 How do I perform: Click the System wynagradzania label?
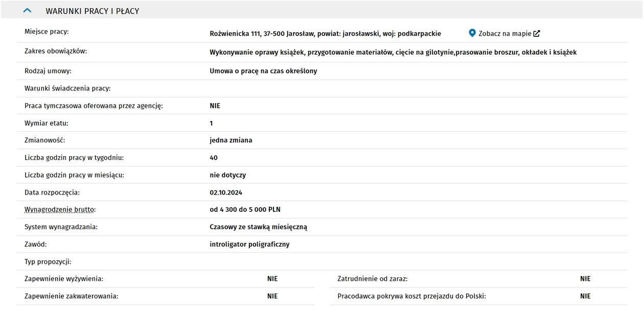pyautogui.click(x=61, y=227)
